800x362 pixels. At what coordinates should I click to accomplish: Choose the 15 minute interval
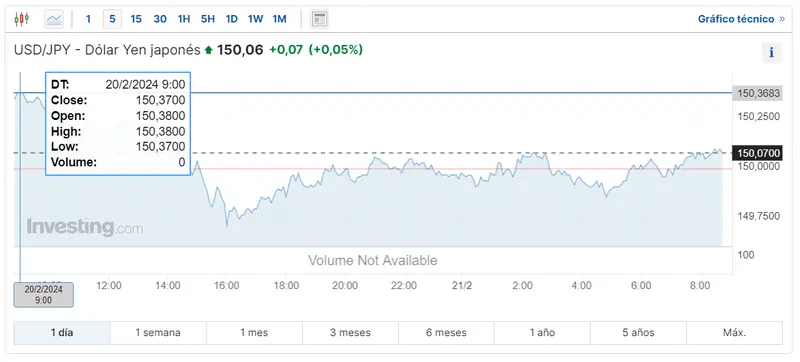coord(136,19)
